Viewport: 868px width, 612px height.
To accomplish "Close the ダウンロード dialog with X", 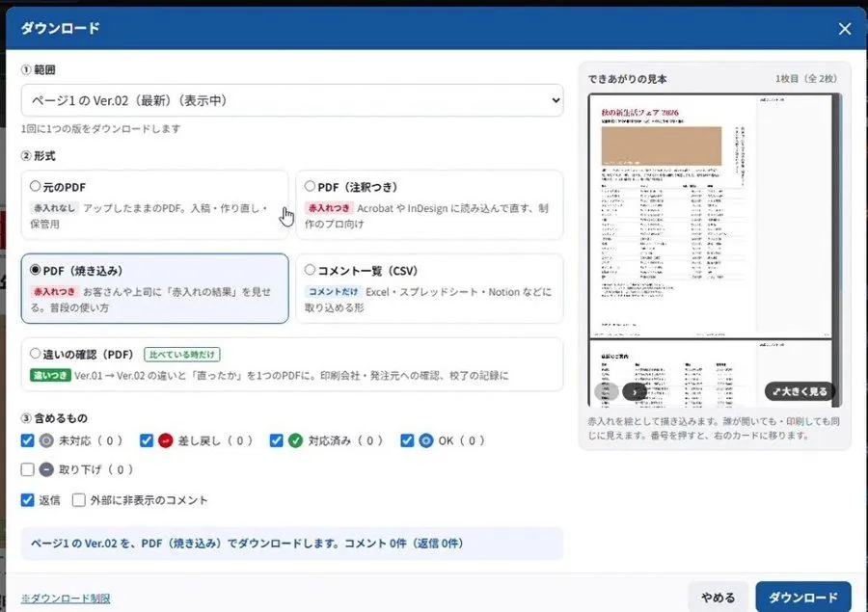I will (x=844, y=29).
